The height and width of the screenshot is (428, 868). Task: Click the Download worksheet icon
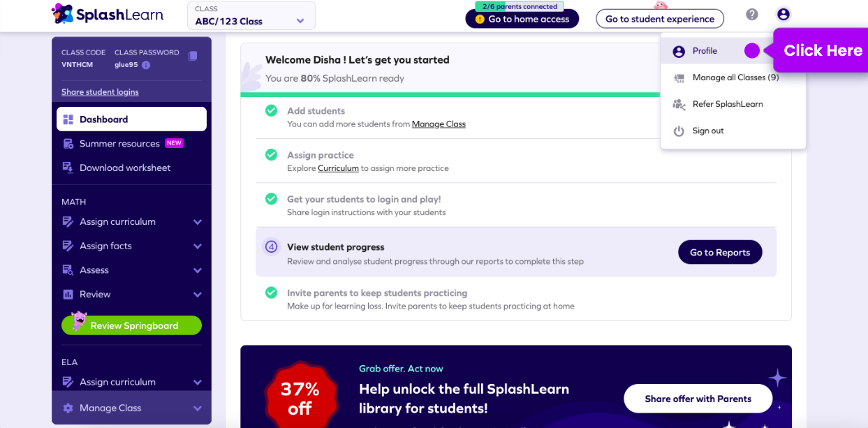pos(68,168)
